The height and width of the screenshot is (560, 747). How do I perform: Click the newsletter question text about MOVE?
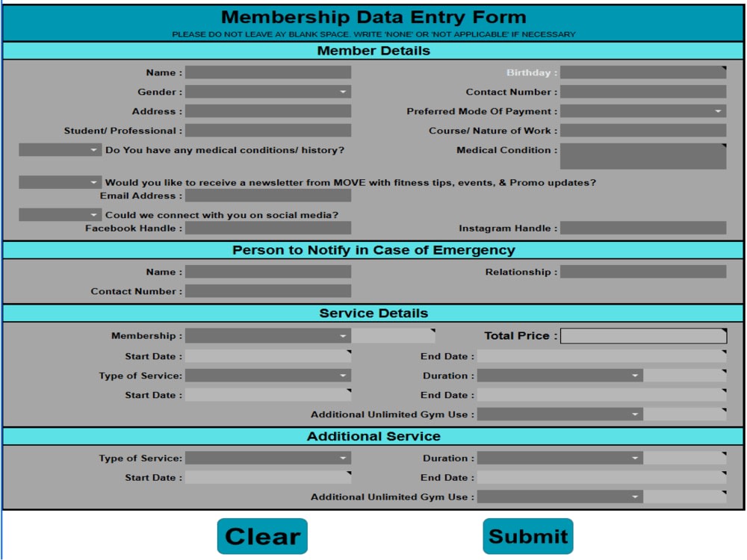(x=350, y=182)
